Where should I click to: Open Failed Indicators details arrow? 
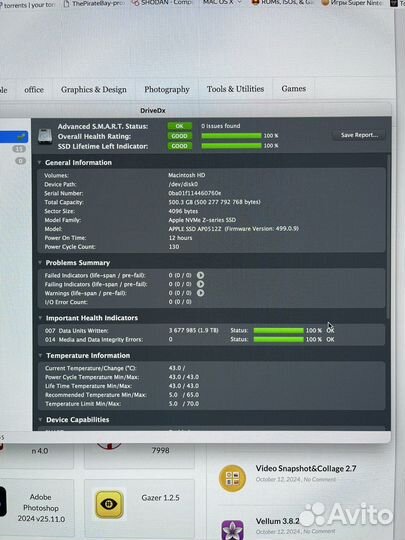[x=200, y=275]
